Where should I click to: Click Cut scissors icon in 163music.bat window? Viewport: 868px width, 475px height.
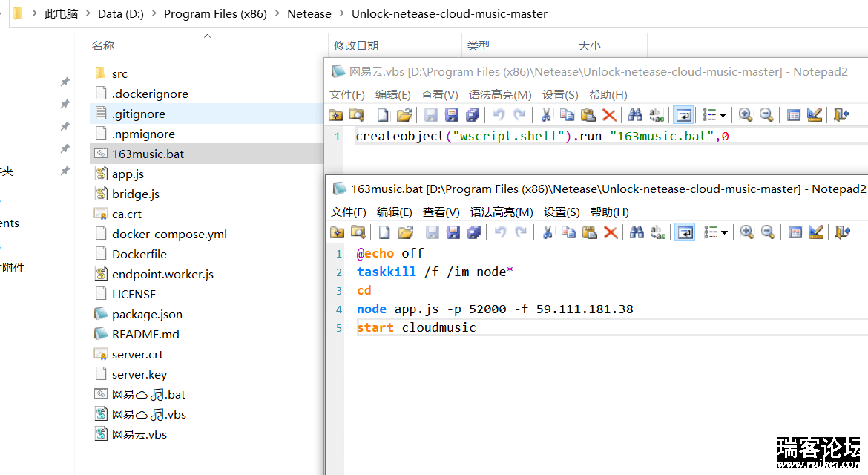(548, 232)
